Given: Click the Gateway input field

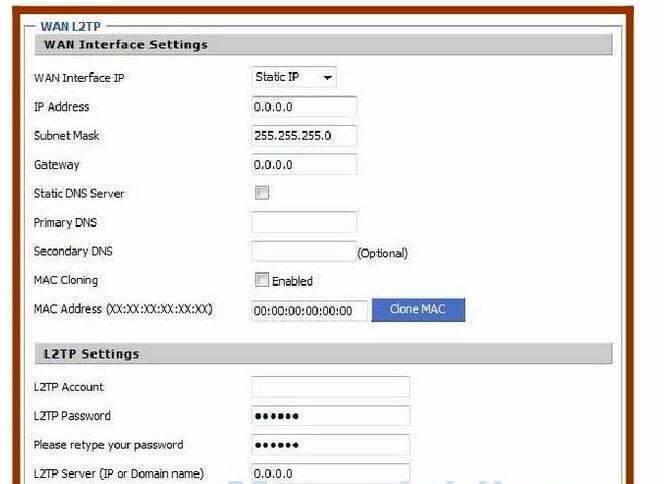Looking at the screenshot, I should click(x=304, y=164).
